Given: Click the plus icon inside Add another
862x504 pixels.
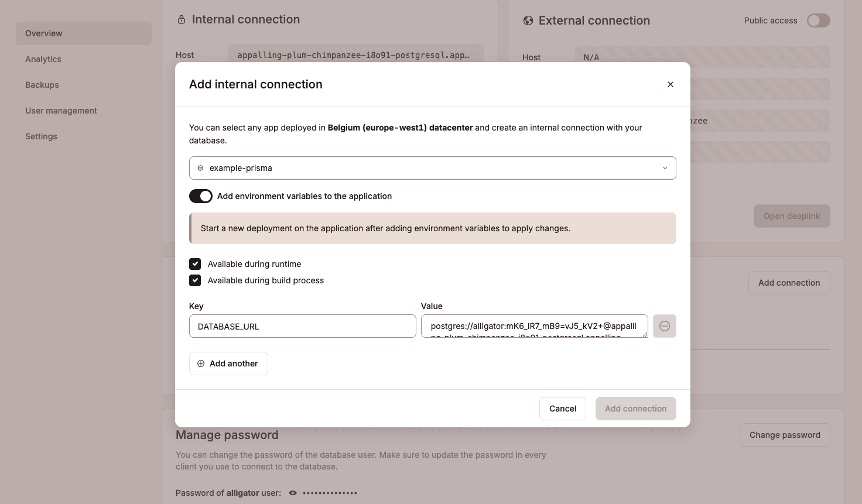Looking at the screenshot, I should (x=201, y=364).
